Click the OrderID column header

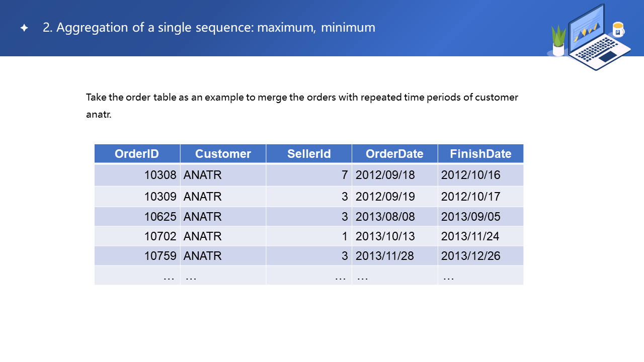pyautogui.click(x=137, y=154)
